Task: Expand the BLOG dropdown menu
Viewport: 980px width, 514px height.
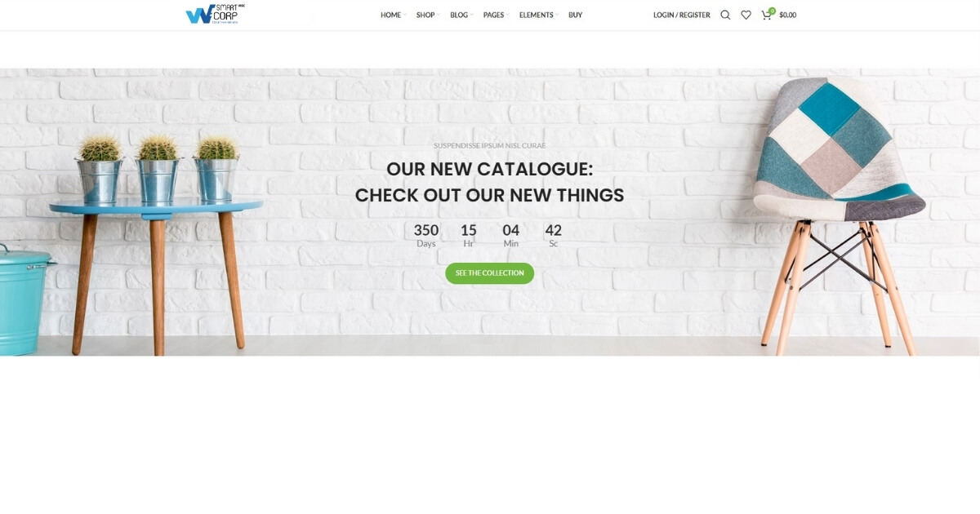Action: pos(459,15)
